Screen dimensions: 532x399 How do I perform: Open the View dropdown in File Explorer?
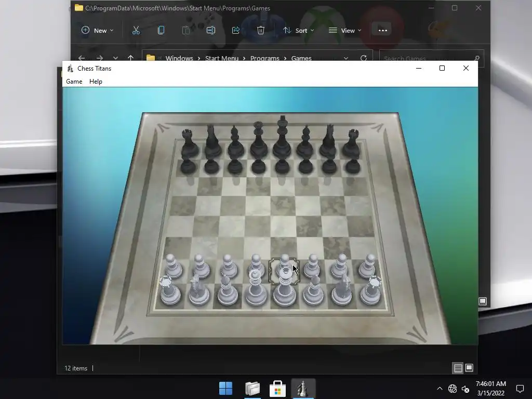click(x=345, y=31)
